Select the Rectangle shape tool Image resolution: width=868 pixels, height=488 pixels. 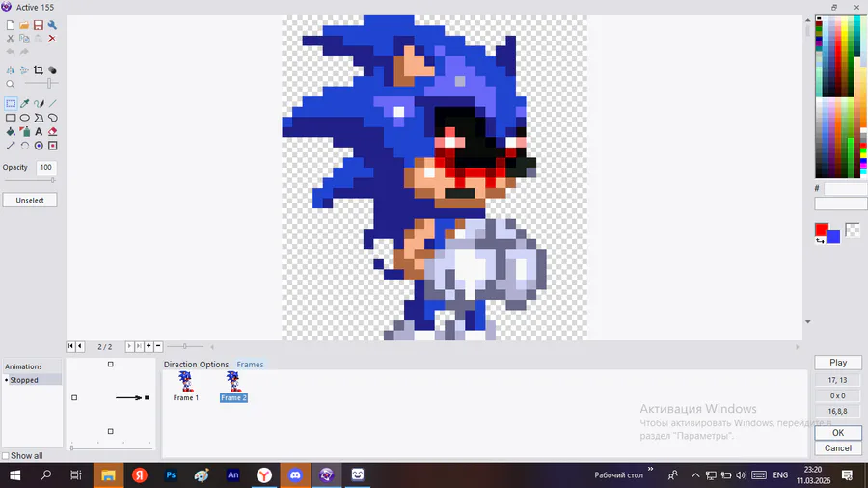(x=11, y=118)
